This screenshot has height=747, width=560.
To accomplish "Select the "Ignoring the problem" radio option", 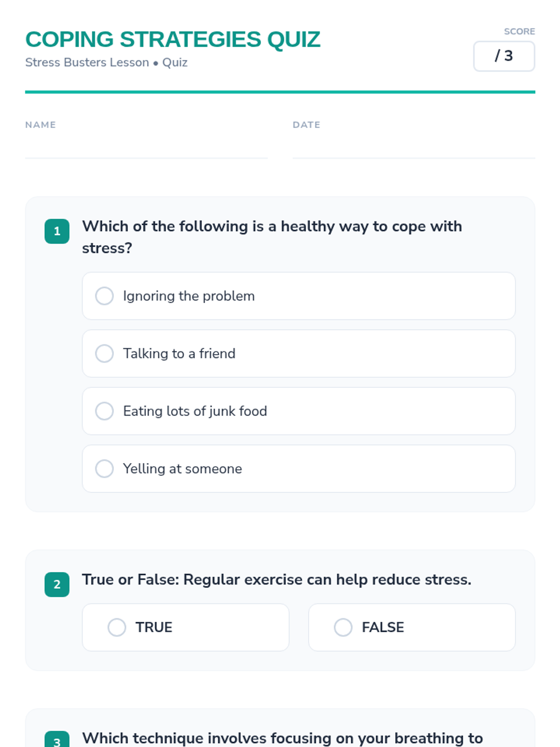I will click(105, 296).
